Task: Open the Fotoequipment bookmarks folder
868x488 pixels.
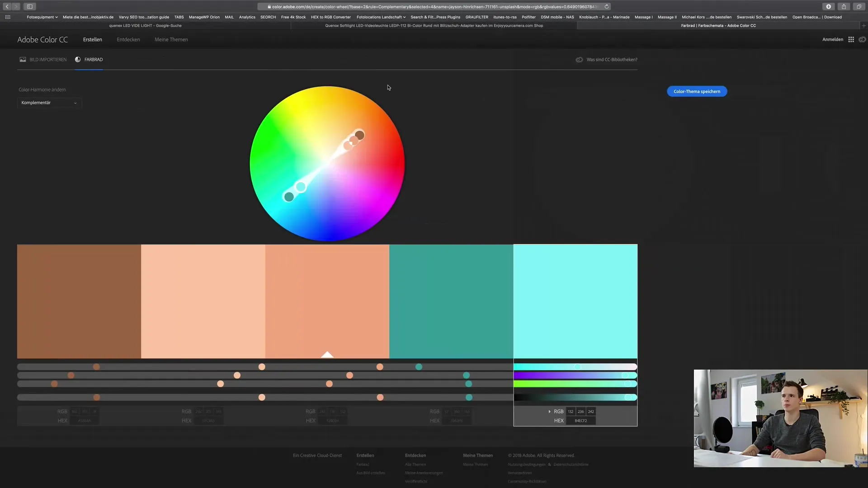Action: pyautogui.click(x=42, y=17)
